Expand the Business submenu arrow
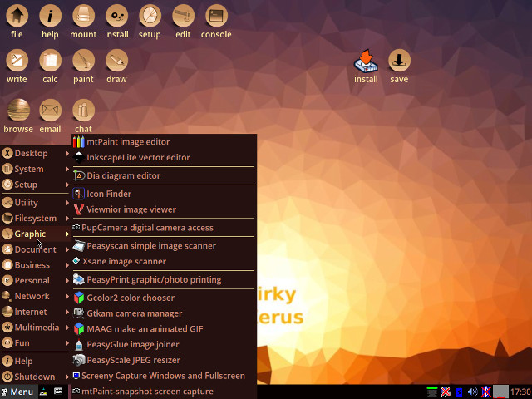This screenshot has width=532, height=399. pyautogui.click(x=67, y=265)
